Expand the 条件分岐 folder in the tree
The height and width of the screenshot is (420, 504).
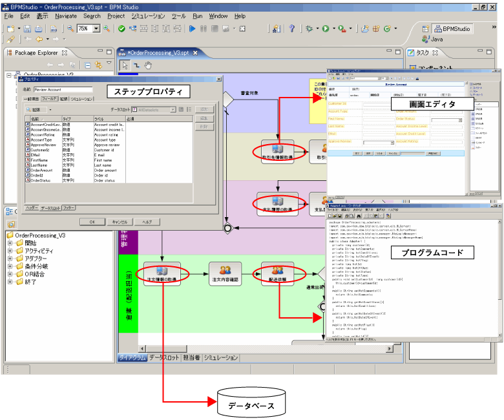tap(10, 266)
